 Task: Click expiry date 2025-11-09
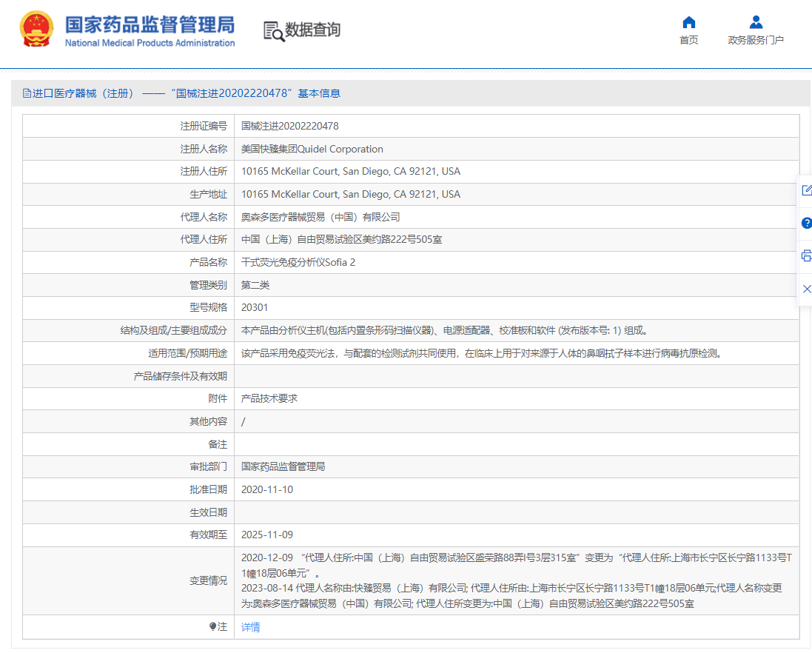tap(267, 535)
